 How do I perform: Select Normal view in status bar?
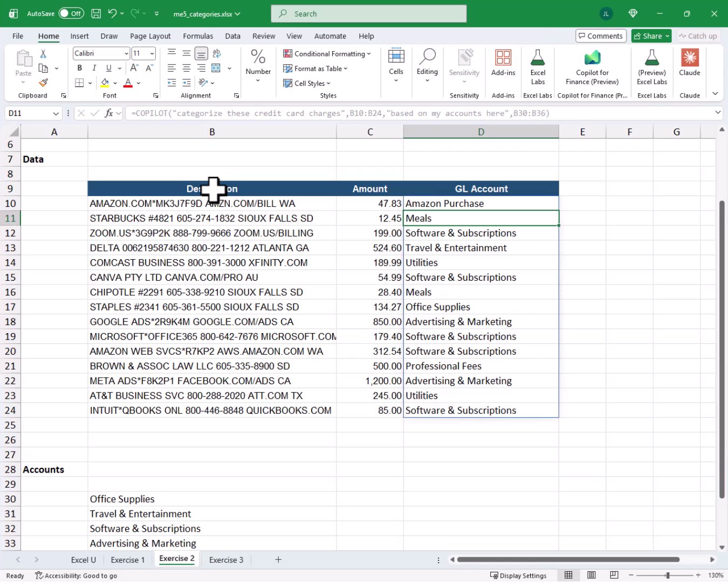568,576
